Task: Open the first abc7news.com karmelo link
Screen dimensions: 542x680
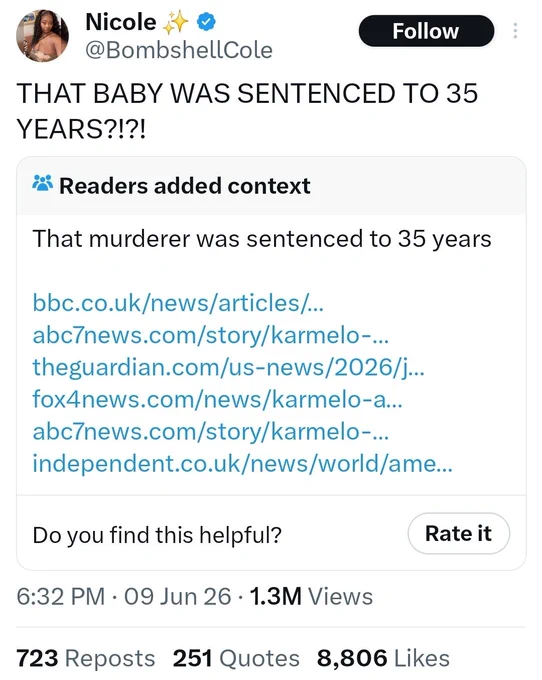Action: click(x=211, y=334)
